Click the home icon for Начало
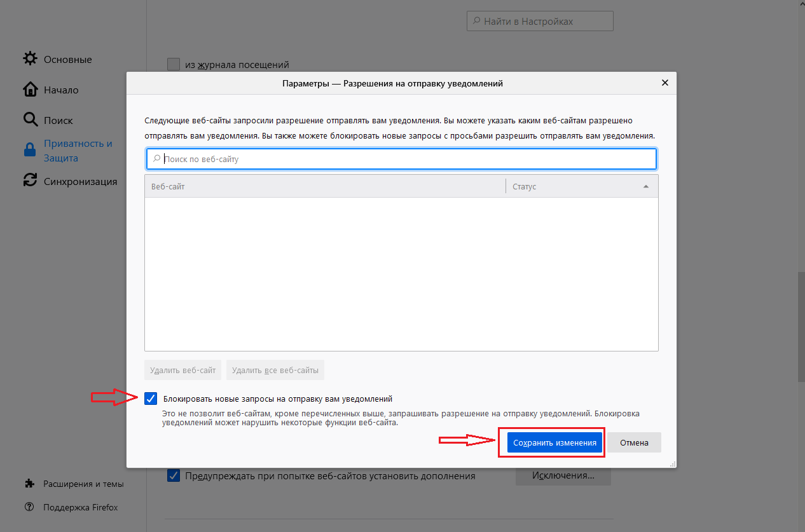This screenshot has width=805, height=532. [x=30, y=90]
